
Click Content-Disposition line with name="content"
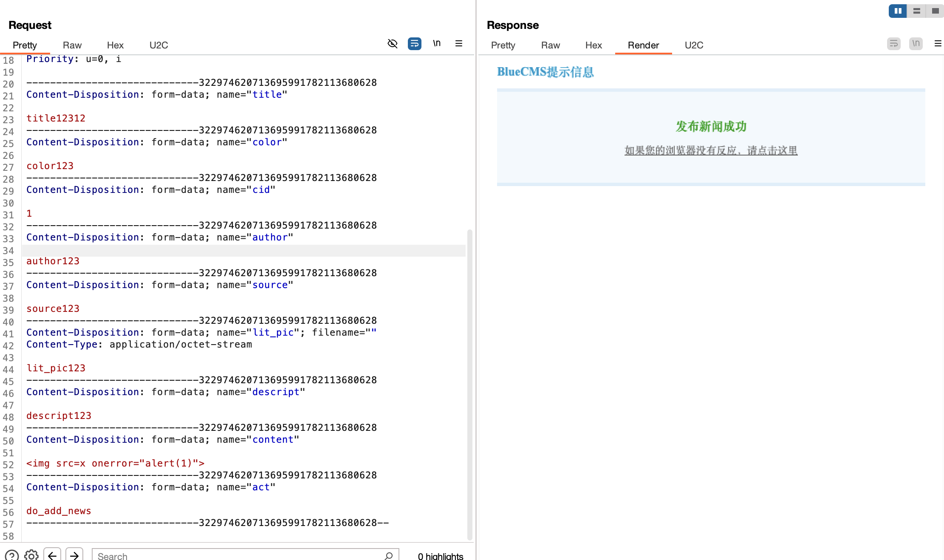[163, 439]
